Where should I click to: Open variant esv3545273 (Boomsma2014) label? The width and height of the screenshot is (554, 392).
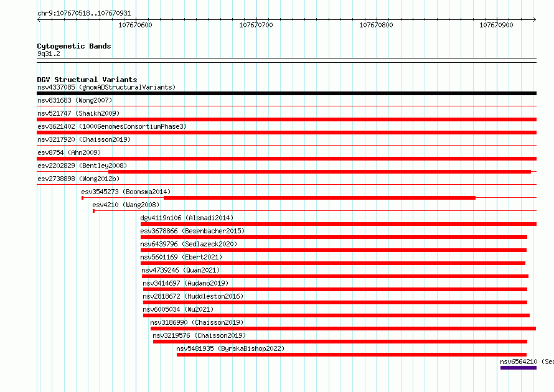(126, 192)
